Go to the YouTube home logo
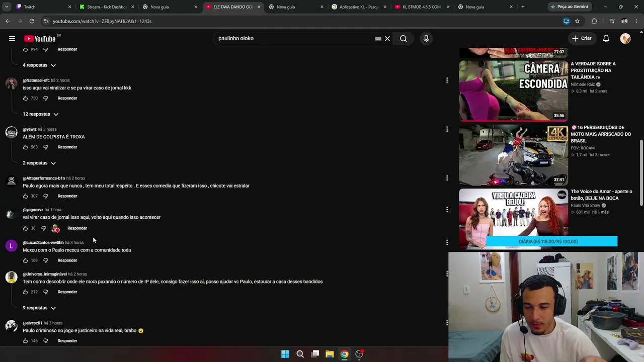 [x=40, y=39]
